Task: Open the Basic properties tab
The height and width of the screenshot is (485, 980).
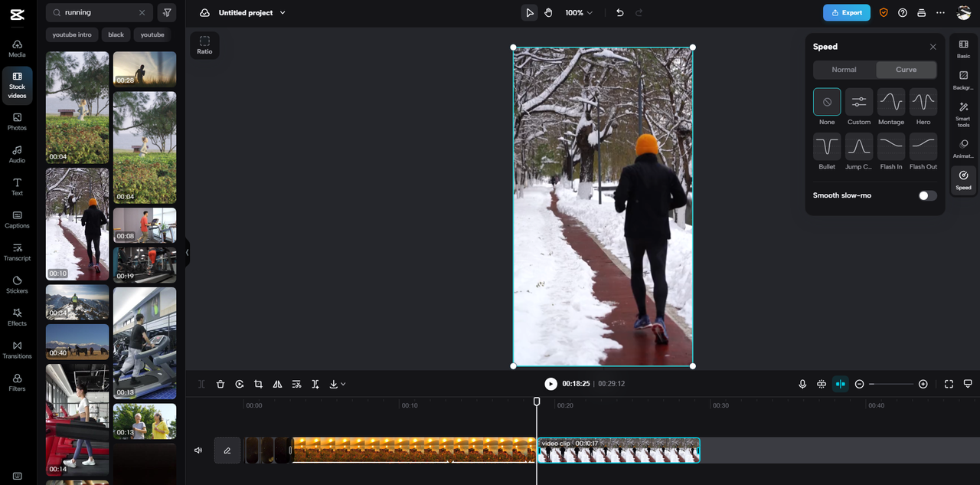Action: pos(963,48)
